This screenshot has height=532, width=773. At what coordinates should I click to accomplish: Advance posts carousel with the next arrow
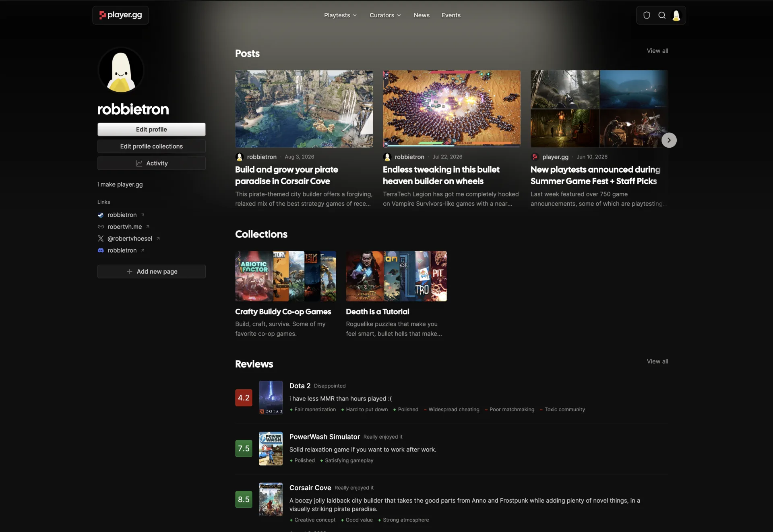click(669, 140)
